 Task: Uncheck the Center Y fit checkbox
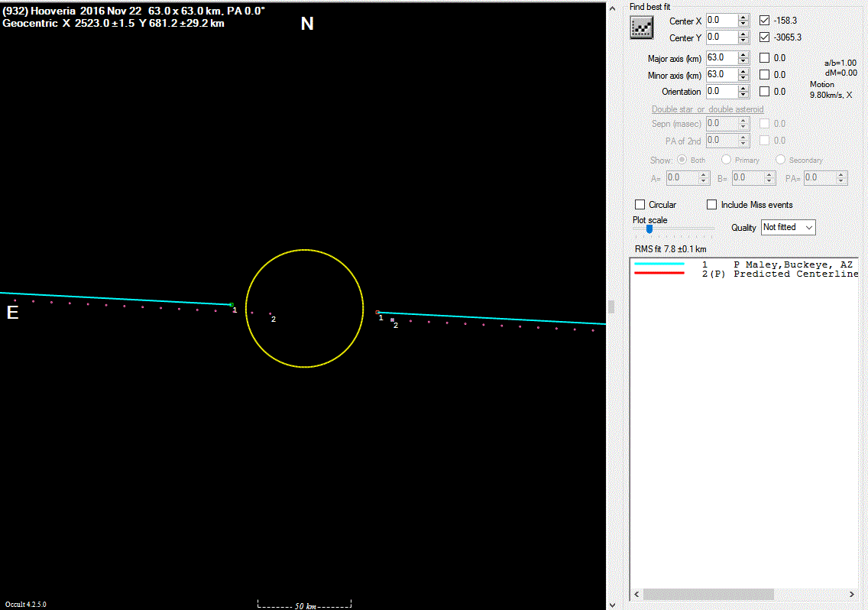765,37
